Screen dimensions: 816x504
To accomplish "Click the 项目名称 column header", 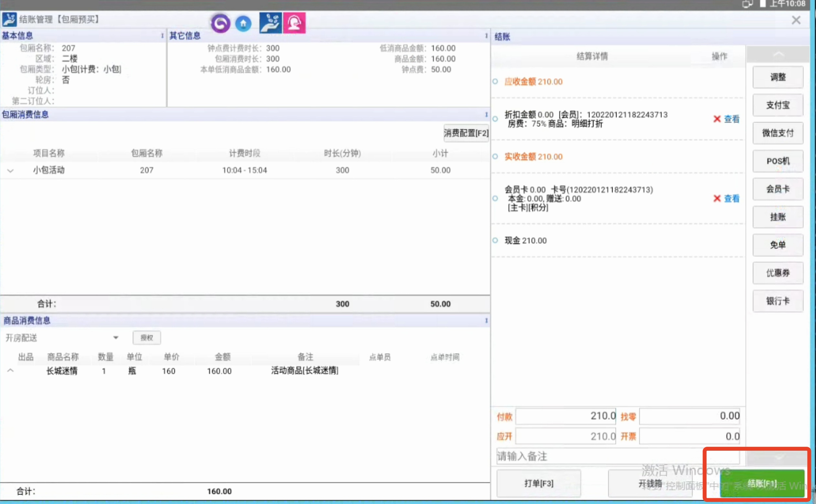I will 49,153.
